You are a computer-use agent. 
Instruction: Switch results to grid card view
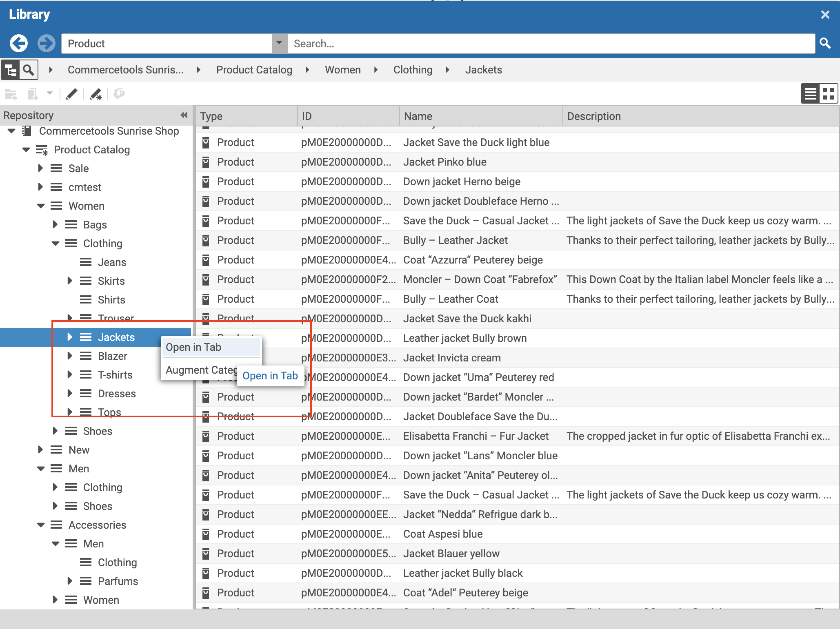tap(829, 93)
